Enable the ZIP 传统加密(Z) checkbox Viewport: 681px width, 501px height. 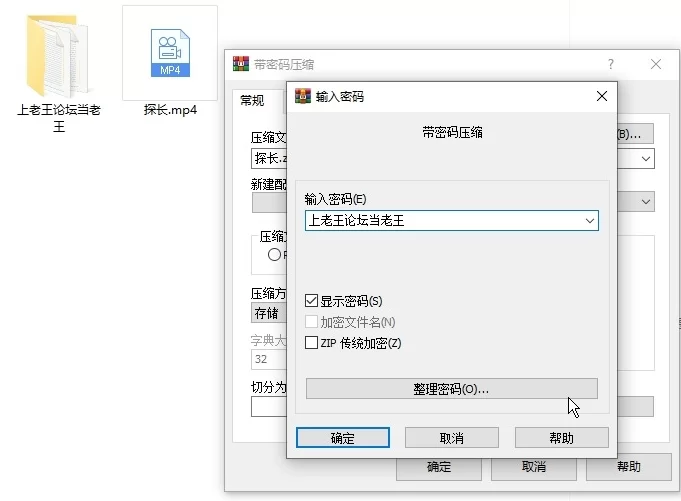[311, 343]
